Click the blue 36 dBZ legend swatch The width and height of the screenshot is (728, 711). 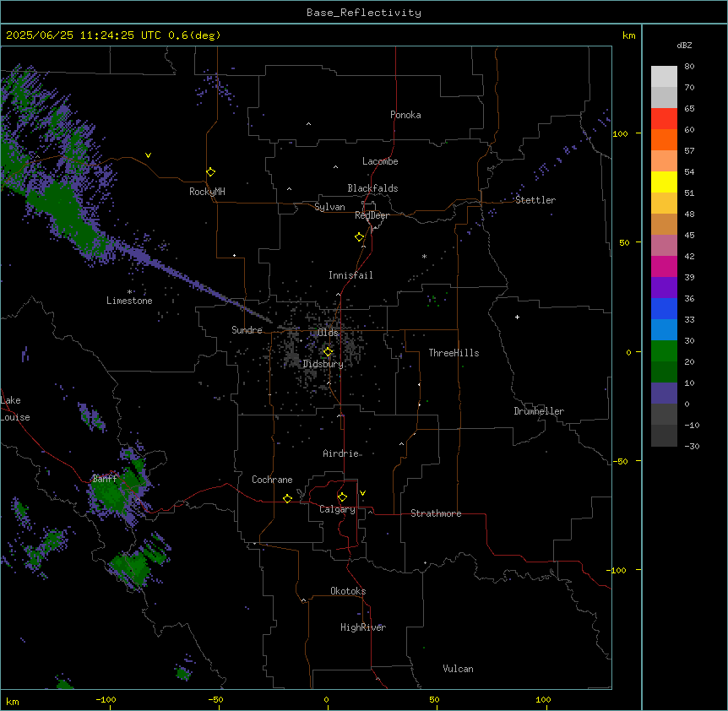click(x=664, y=308)
